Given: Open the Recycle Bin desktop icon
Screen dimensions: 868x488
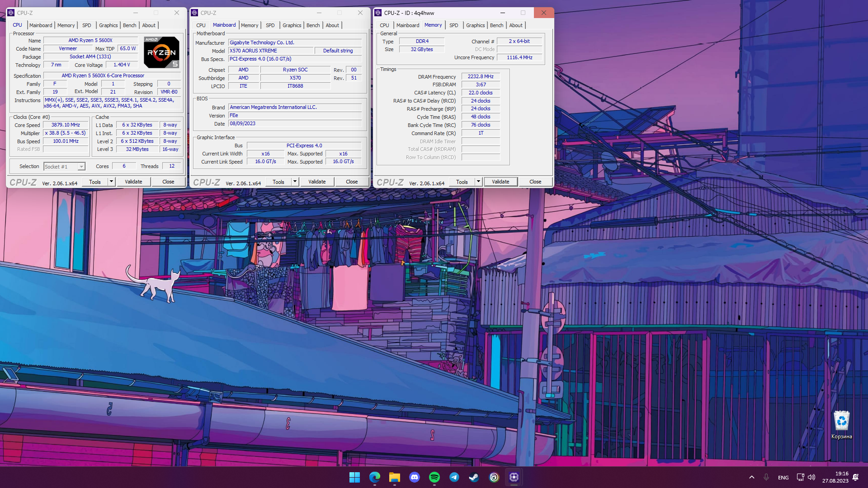Looking at the screenshot, I should pos(841,425).
